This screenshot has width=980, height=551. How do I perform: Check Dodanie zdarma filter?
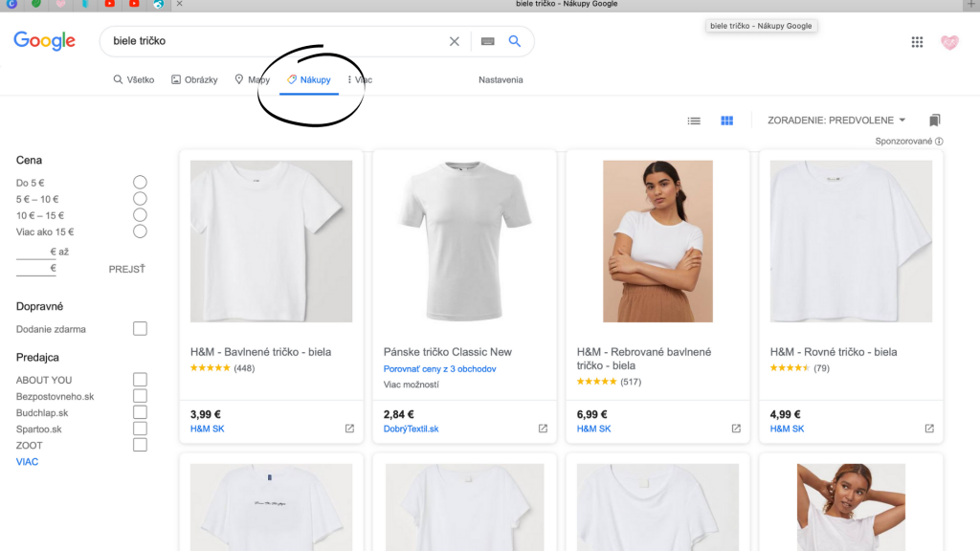(x=140, y=329)
